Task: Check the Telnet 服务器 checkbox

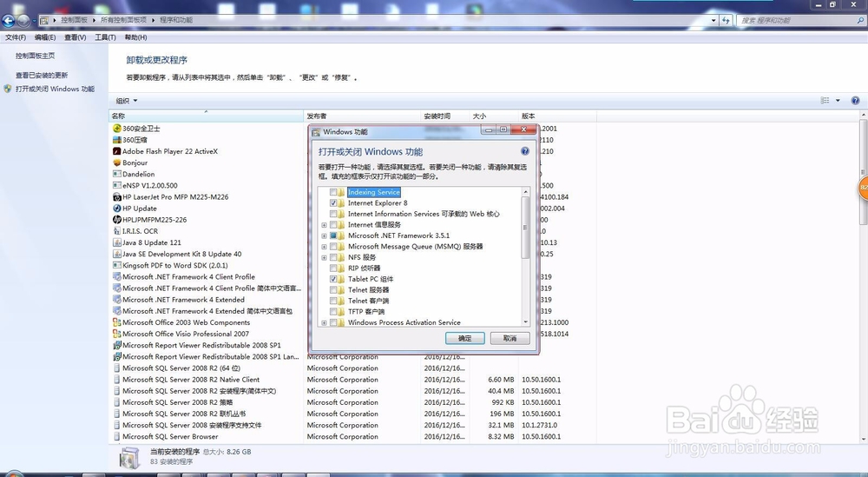Action: [x=333, y=289]
